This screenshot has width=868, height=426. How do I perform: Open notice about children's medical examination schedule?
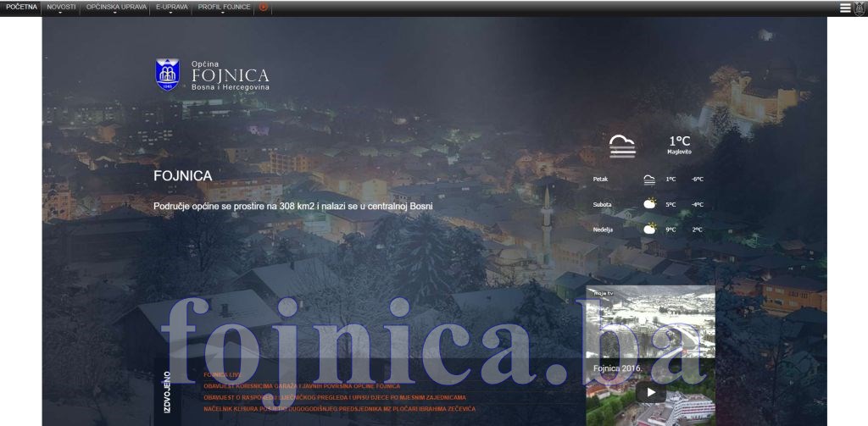click(x=334, y=397)
